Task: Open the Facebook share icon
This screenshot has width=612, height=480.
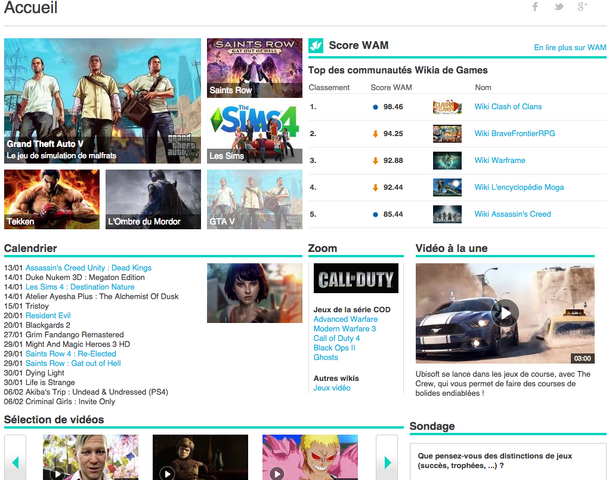Action: (x=535, y=7)
